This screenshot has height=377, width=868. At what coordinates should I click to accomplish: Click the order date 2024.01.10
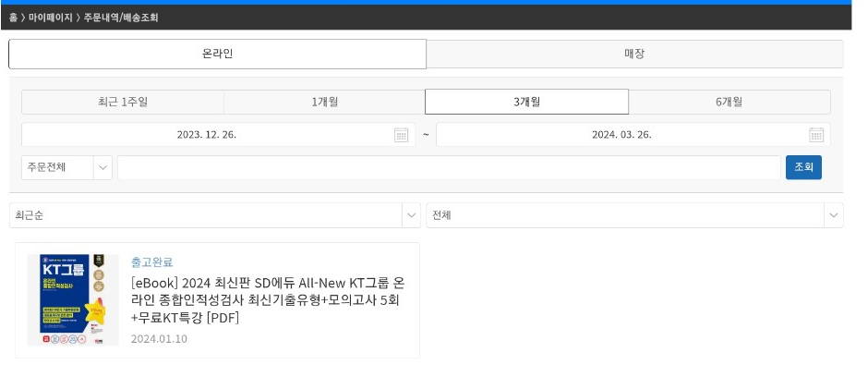pos(159,339)
